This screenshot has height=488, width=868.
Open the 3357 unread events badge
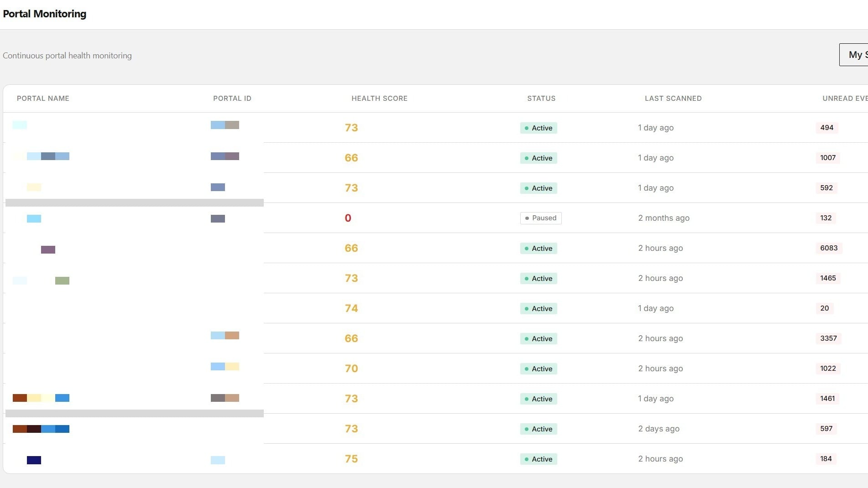point(828,338)
